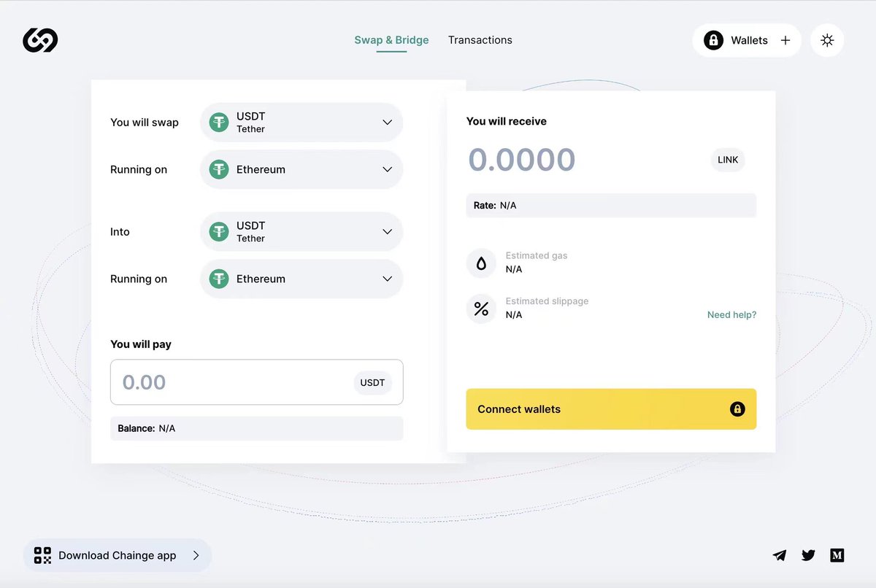Image resolution: width=876 pixels, height=588 pixels.
Task: Click the icon in the source Ethereum selector
Action: coord(219,169)
